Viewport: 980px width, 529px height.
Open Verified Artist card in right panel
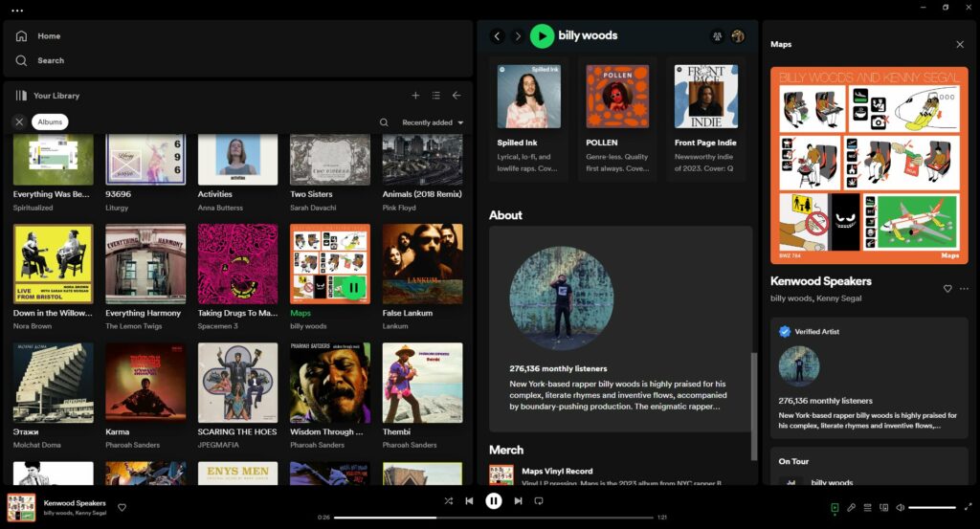(x=869, y=378)
